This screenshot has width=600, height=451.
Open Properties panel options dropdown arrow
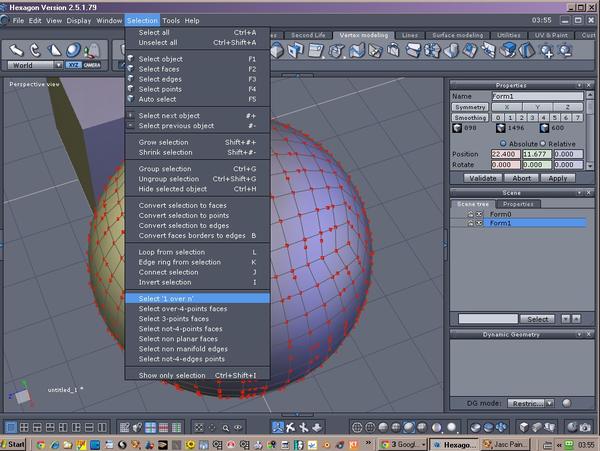(x=579, y=85)
